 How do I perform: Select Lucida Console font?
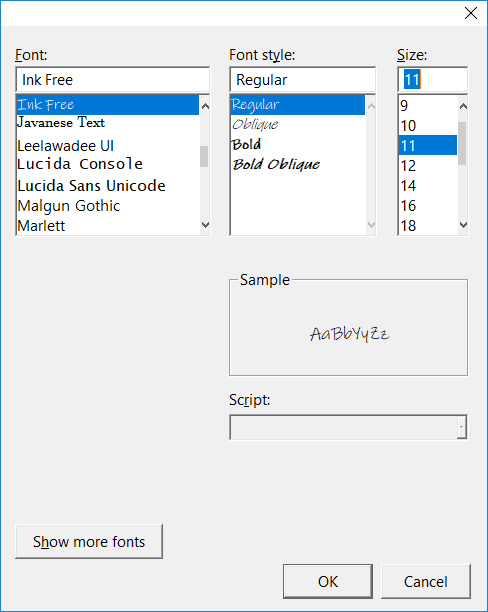(108, 165)
